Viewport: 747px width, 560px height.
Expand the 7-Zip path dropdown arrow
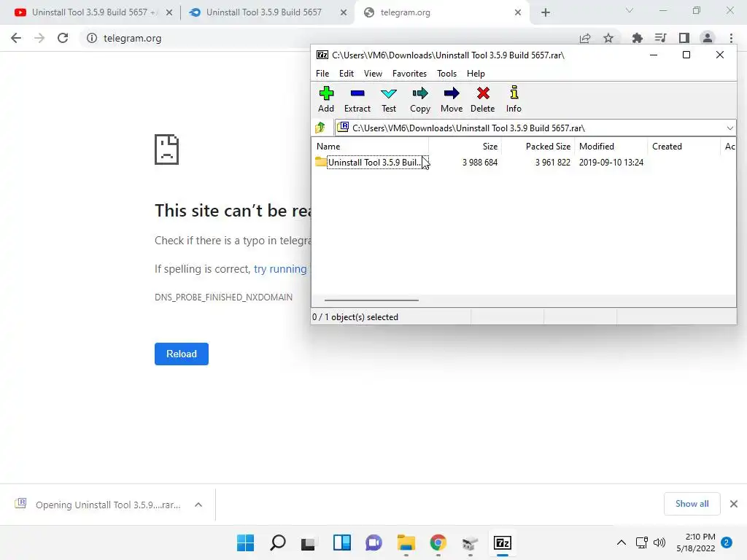pos(729,128)
